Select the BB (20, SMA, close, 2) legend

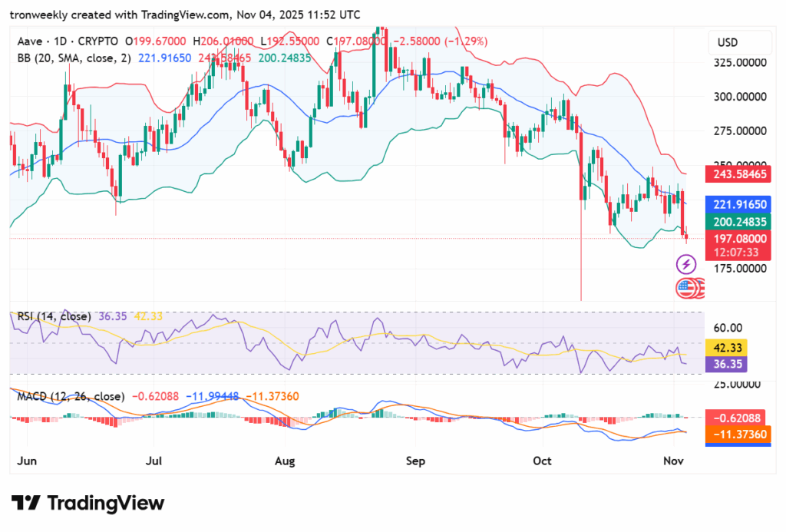click(74, 58)
